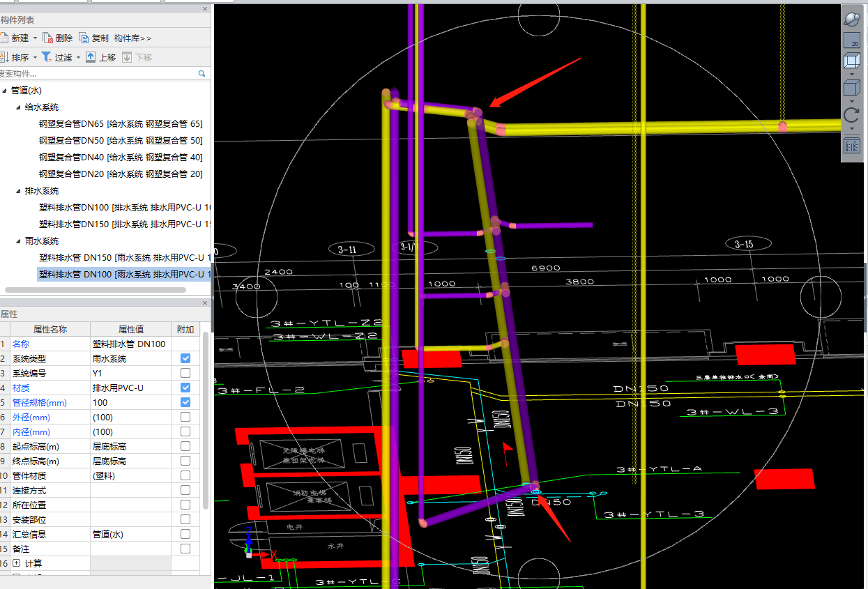Select 塑料排水管DN150 under 排水系统
Viewport: 868px width, 589px height.
(x=125, y=224)
